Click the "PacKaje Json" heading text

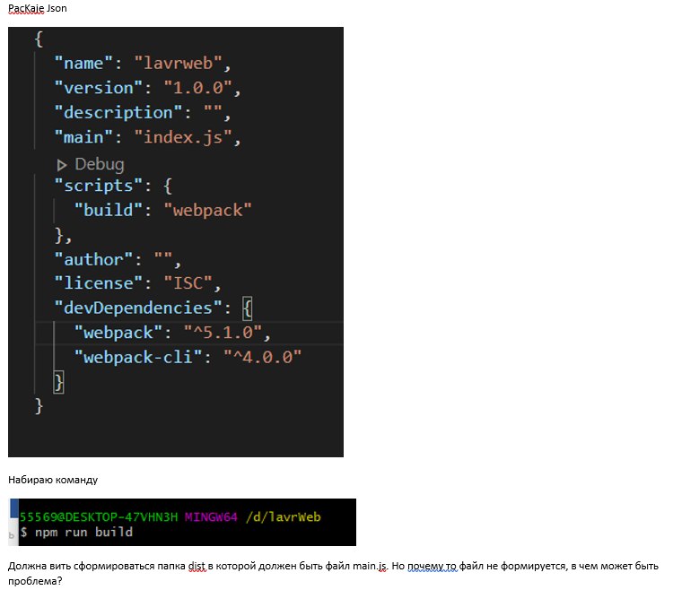click(x=38, y=8)
